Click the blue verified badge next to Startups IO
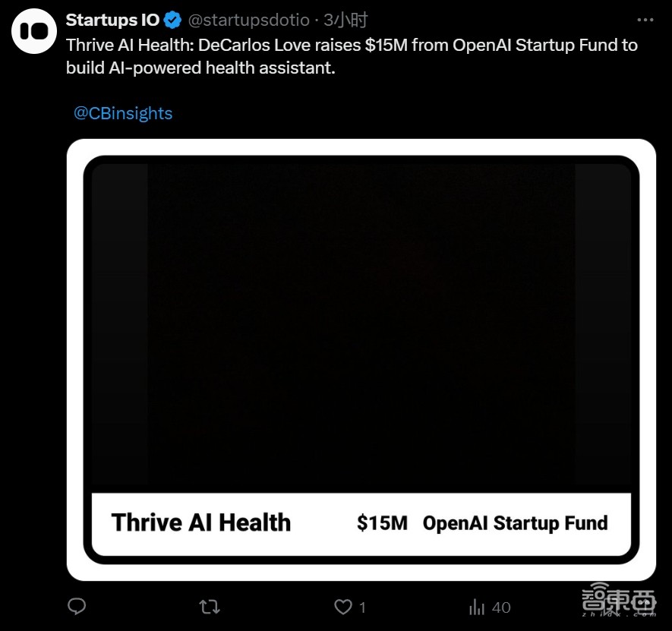The height and width of the screenshot is (631, 672). coord(172,21)
